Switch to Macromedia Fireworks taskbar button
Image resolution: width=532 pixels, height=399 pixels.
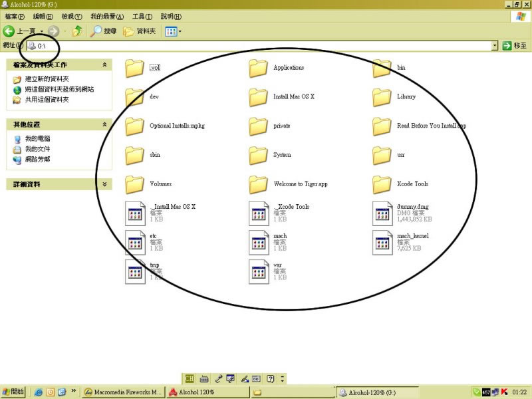point(124,392)
